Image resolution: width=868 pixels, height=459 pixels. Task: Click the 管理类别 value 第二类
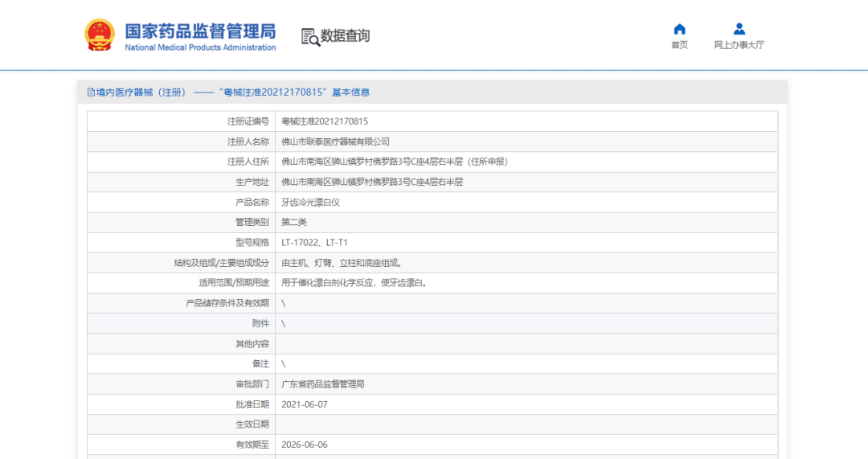pyautogui.click(x=294, y=222)
